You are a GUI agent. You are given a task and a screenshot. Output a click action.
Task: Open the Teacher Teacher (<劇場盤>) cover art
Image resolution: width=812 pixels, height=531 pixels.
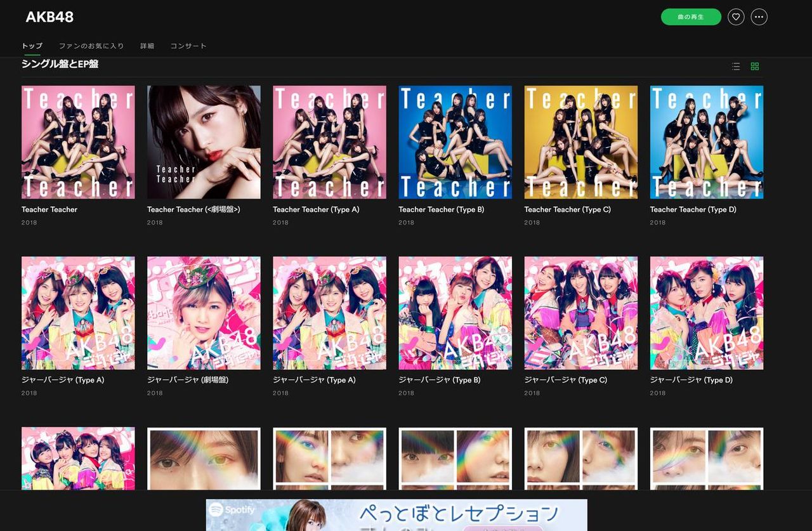coord(204,142)
